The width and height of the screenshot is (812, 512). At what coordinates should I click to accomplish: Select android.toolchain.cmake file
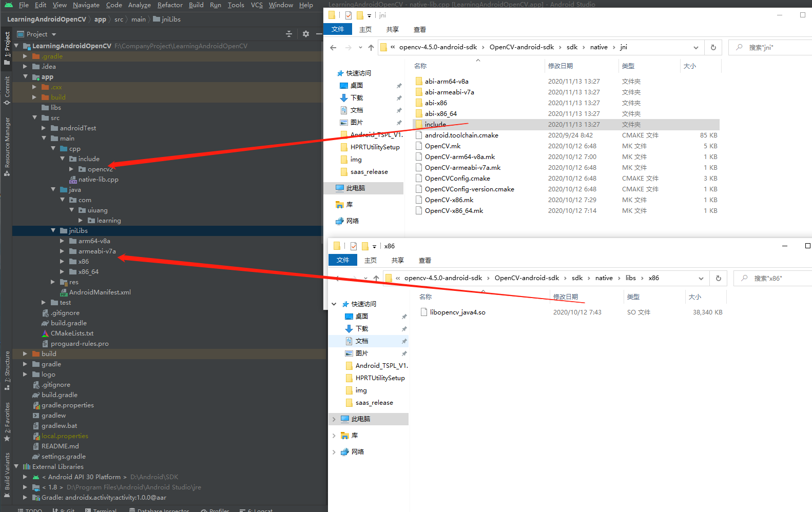pos(461,135)
